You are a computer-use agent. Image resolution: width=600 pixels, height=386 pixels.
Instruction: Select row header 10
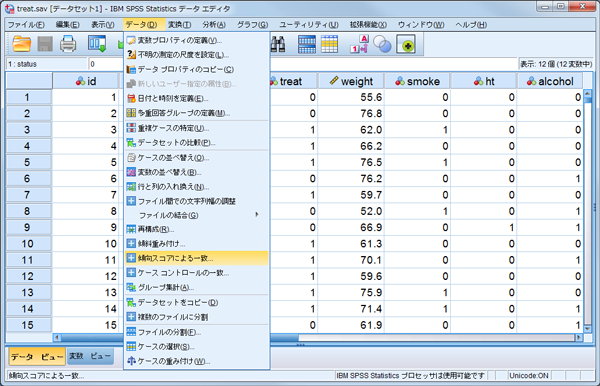pos(29,244)
